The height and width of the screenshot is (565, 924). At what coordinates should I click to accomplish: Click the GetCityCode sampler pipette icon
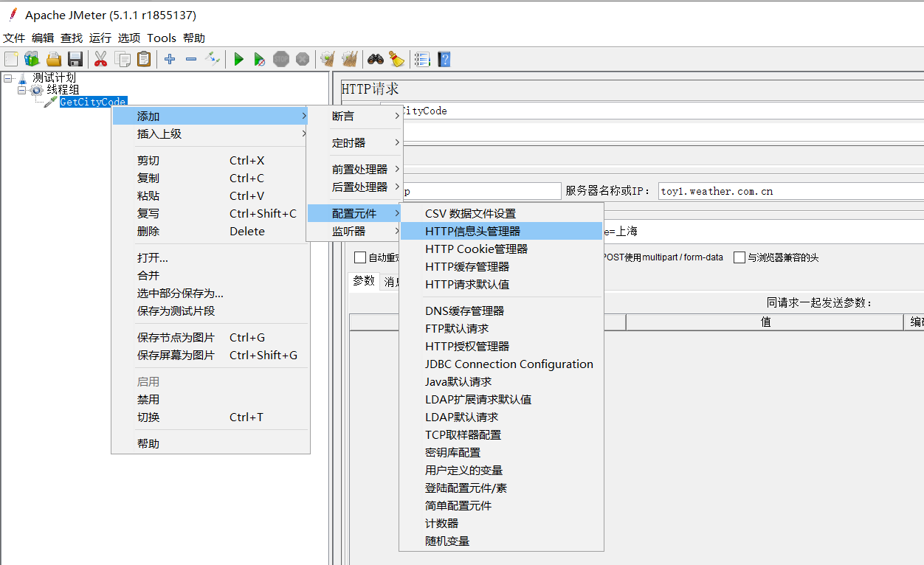(x=50, y=102)
